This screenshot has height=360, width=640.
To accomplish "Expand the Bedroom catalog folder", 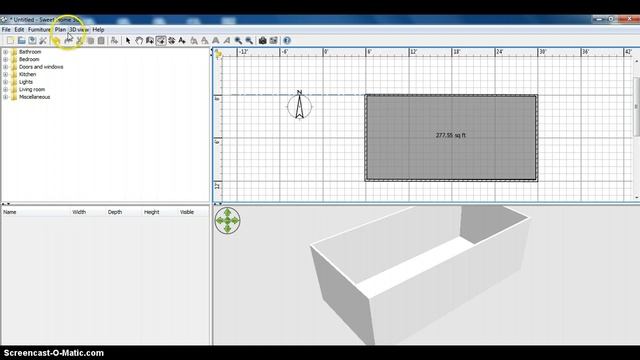I will click(x=6, y=59).
